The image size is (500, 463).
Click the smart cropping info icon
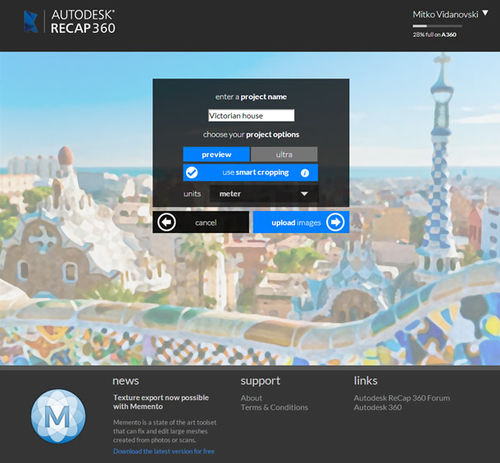[x=305, y=173]
